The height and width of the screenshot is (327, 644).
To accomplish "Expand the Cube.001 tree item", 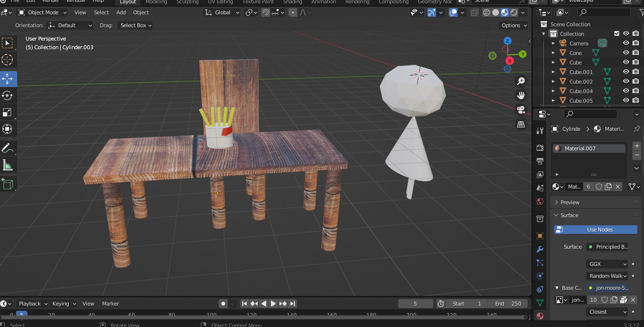I will (553, 72).
